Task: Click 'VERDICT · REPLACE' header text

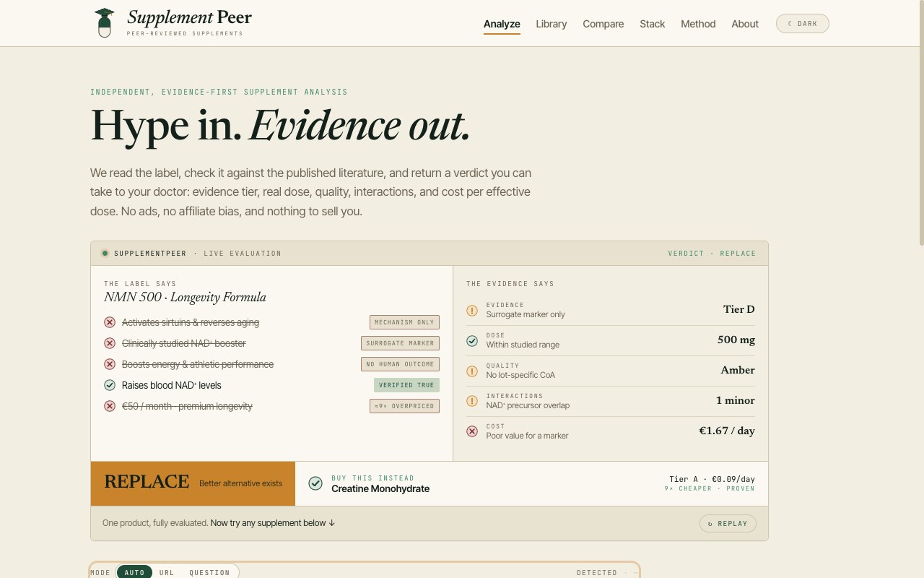Action: 712,254
